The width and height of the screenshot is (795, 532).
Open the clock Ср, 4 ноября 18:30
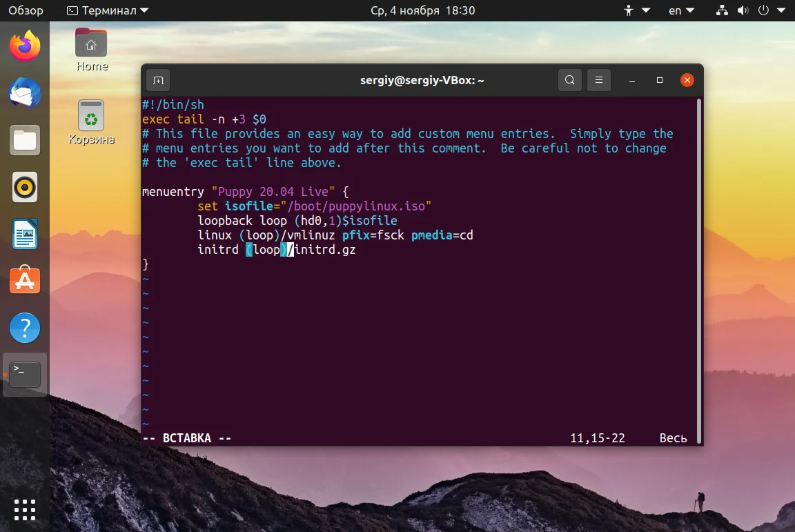click(422, 10)
